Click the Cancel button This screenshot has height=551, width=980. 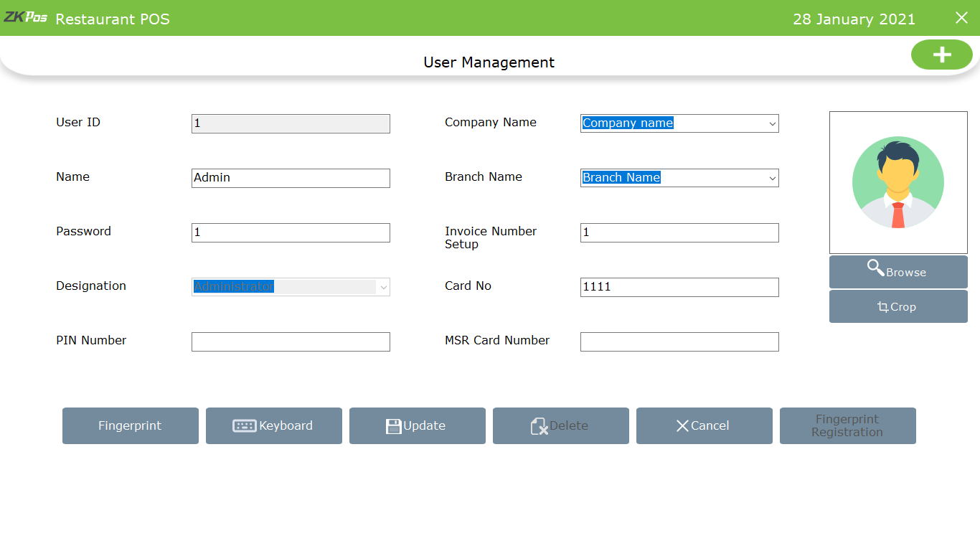pyautogui.click(x=705, y=425)
